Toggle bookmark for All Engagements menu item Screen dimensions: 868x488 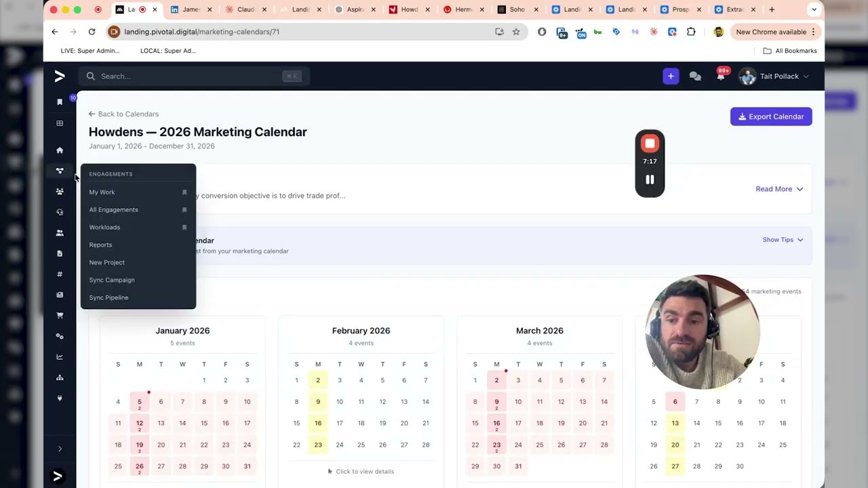184,210
